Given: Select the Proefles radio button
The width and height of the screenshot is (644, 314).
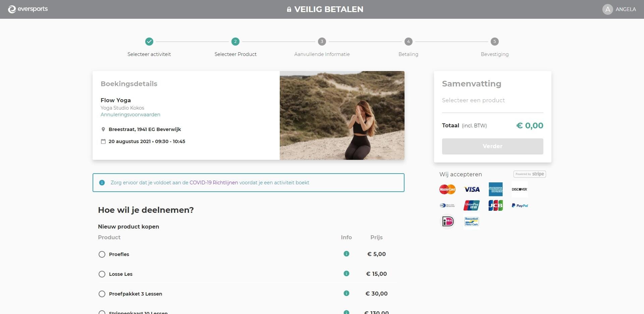Looking at the screenshot, I should (x=102, y=254).
